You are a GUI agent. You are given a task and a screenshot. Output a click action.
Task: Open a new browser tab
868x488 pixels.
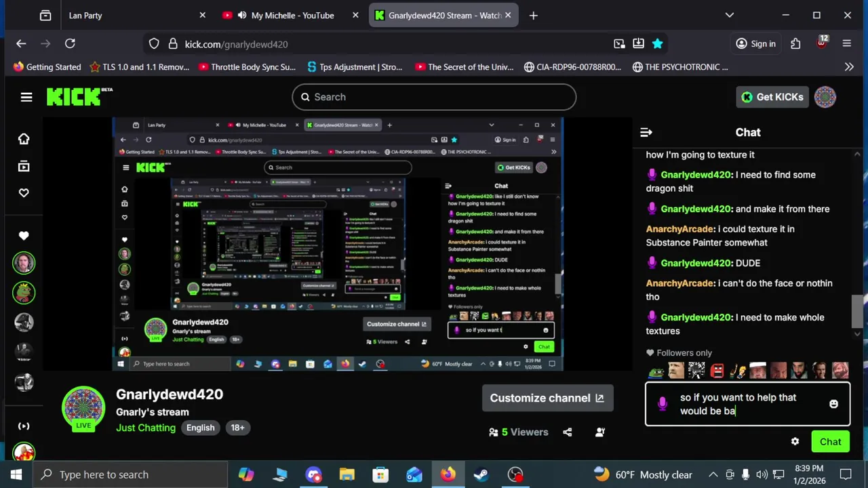534,16
